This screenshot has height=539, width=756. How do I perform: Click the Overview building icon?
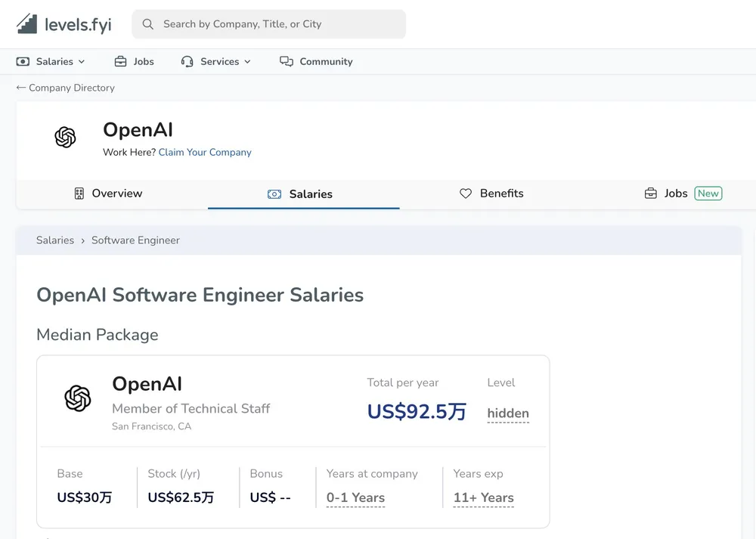pos(79,194)
